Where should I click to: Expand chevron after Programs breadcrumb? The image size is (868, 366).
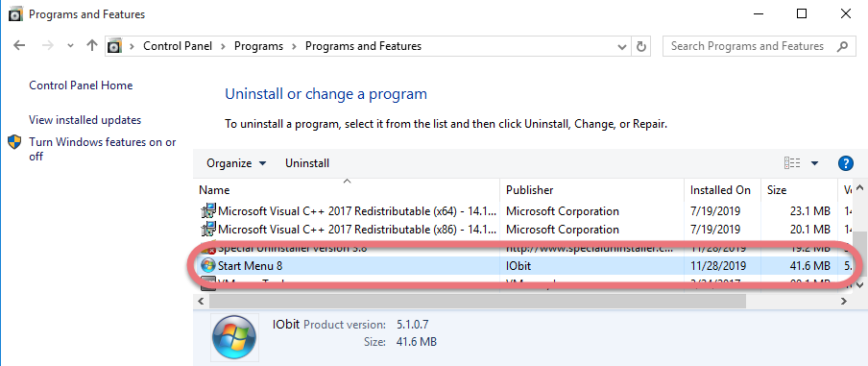(294, 46)
